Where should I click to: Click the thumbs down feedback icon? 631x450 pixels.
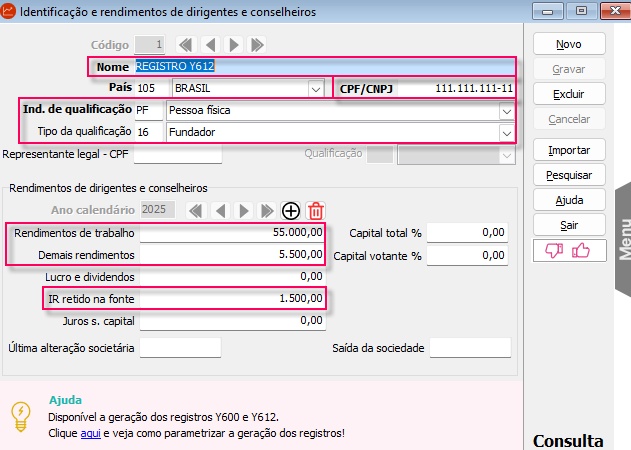[554, 250]
